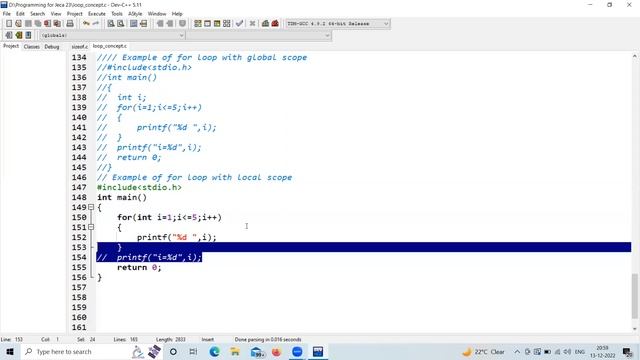
Task: Open the File menu
Action: pos(7,14)
